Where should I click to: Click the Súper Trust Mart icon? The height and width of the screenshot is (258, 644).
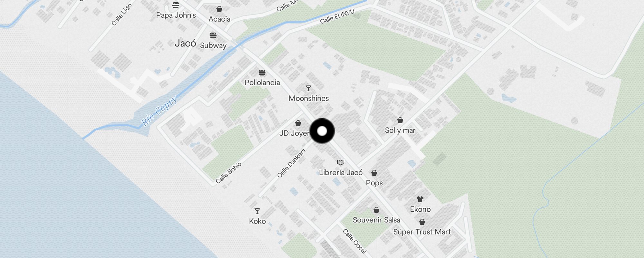pos(422,222)
